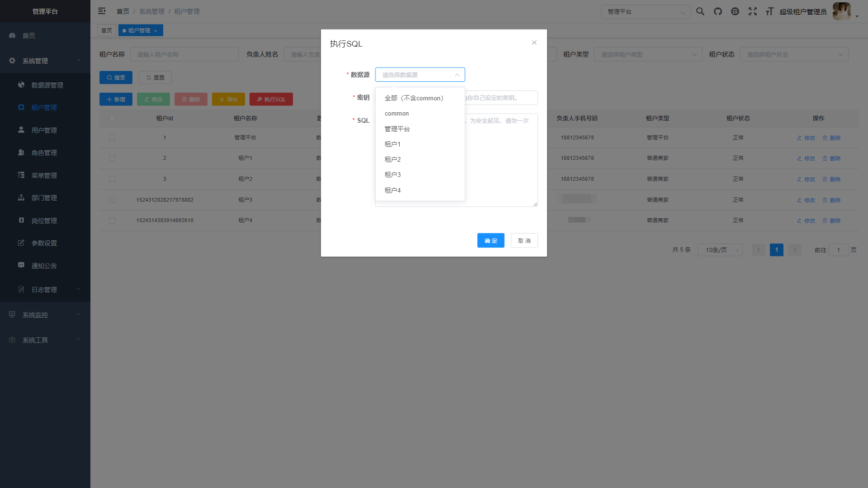Open 用户管理 from the sidebar menu
868x488 pixels.
click(x=45, y=130)
